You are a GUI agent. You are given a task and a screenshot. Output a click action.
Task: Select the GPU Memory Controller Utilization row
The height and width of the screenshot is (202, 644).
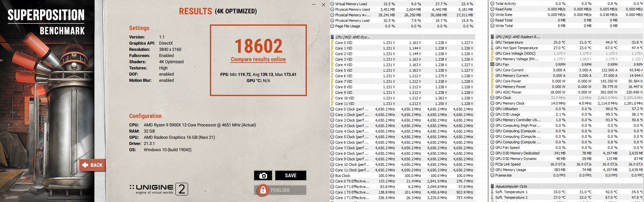pyautogui.click(x=567, y=120)
